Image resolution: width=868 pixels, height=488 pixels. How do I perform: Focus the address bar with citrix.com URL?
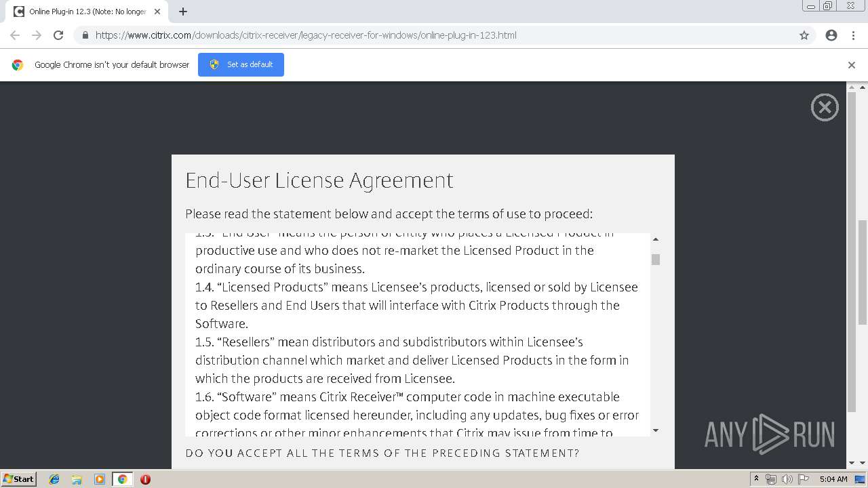coord(434,35)
